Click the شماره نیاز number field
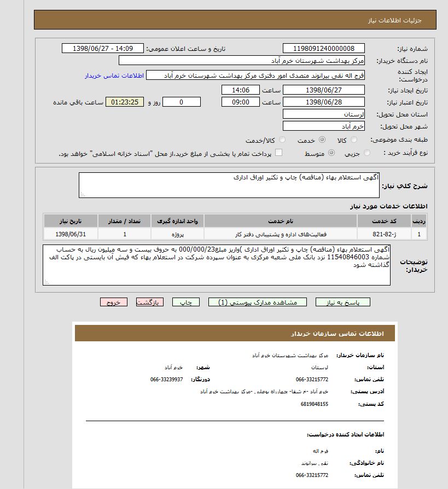The width and height of the screenshot is (448, 489). pos(324,49)
